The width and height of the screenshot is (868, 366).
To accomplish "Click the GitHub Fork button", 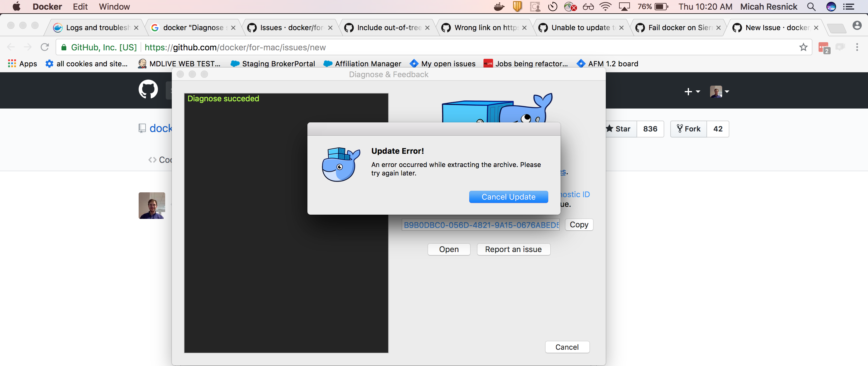I will [688, 129].
